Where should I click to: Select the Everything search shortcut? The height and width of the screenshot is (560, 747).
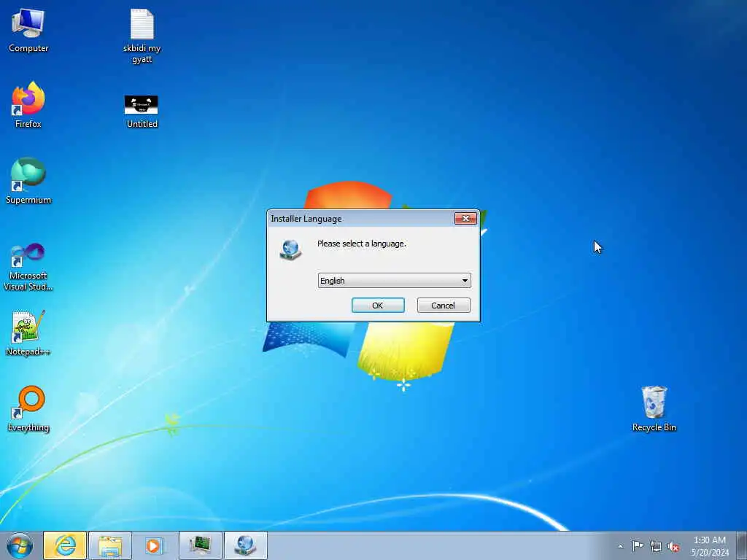pos(28,409)
